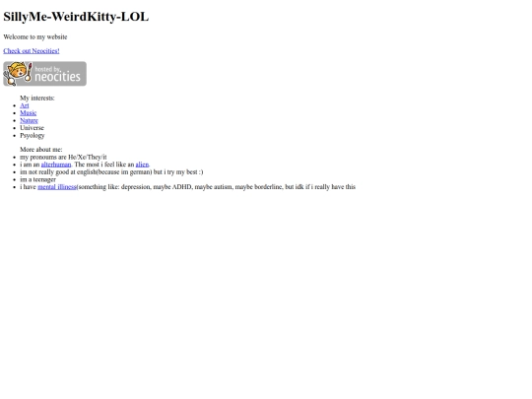
Task: Click the 'SillyMe-WeirdKitty-LOL' heading
Action: click(x=76, y=17)
